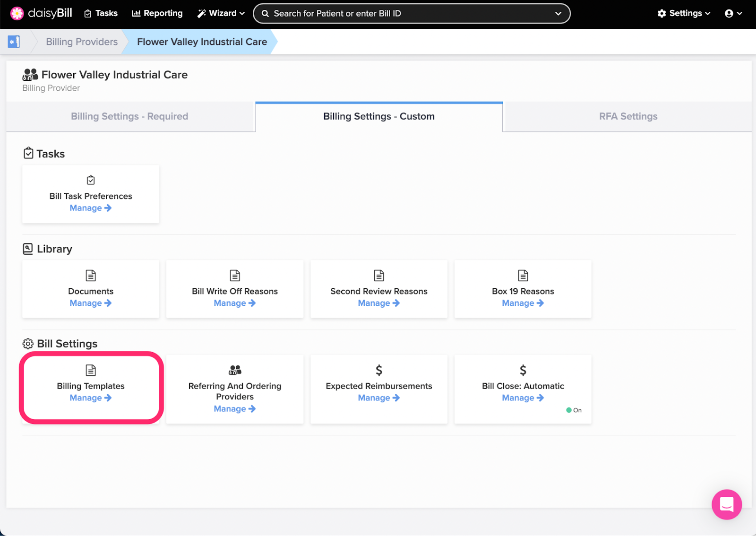
Task: Open the pink chat support button
Action: point(727,504)
